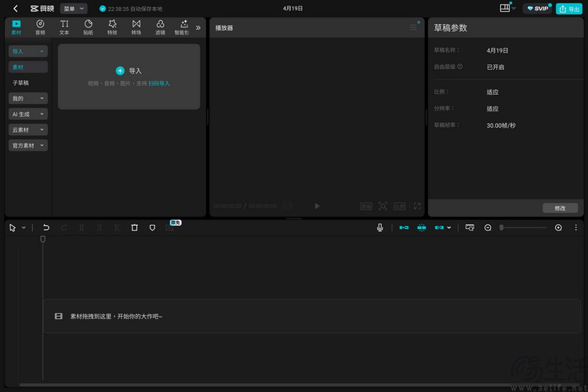Select the 特效 (Effects) icon
The image size is (588, 392).
point(112,27)
